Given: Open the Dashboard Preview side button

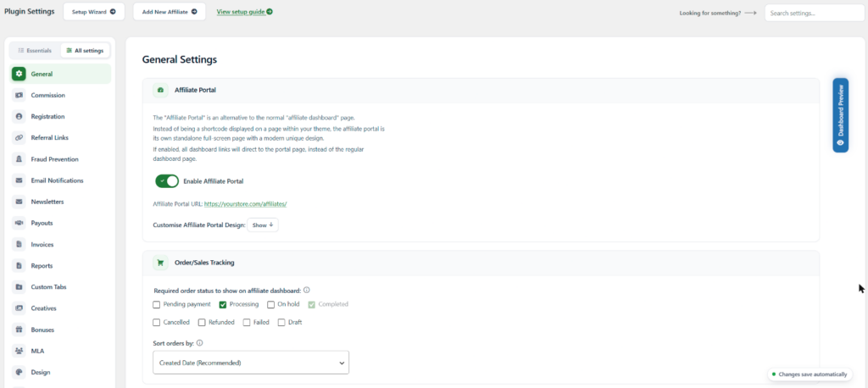Looking at the screenshot, I should [840, 115].
